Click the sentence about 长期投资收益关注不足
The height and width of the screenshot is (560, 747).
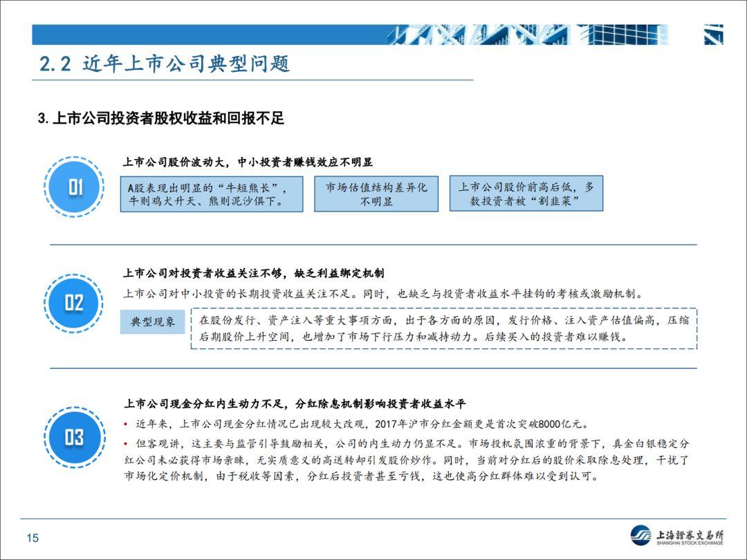[x=384, y=294]
